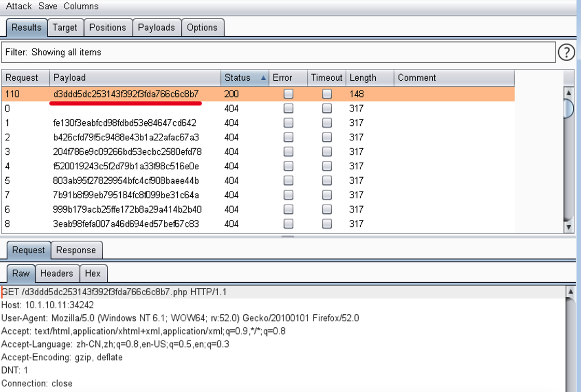This screenshot has width=581, height=392.
Task: Open the Save menu
Action: coord(48,6)
